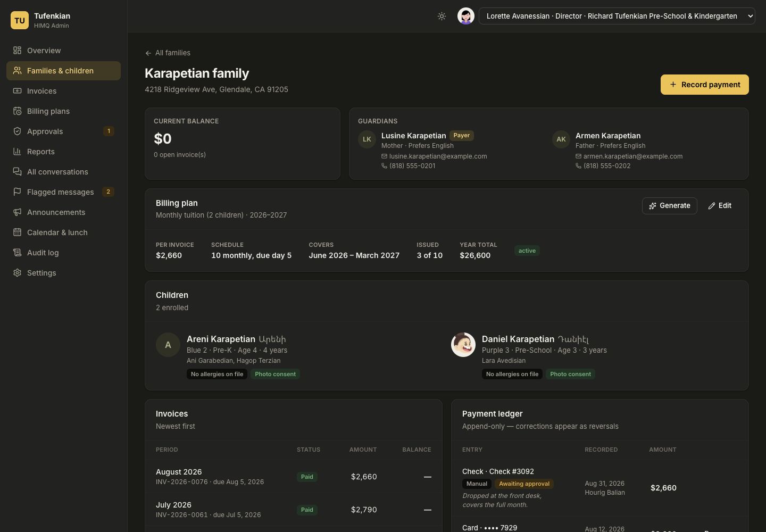Open Daniel Karapetian's child profile name
This screenshot has height=532, width=766.
(518, 339)
